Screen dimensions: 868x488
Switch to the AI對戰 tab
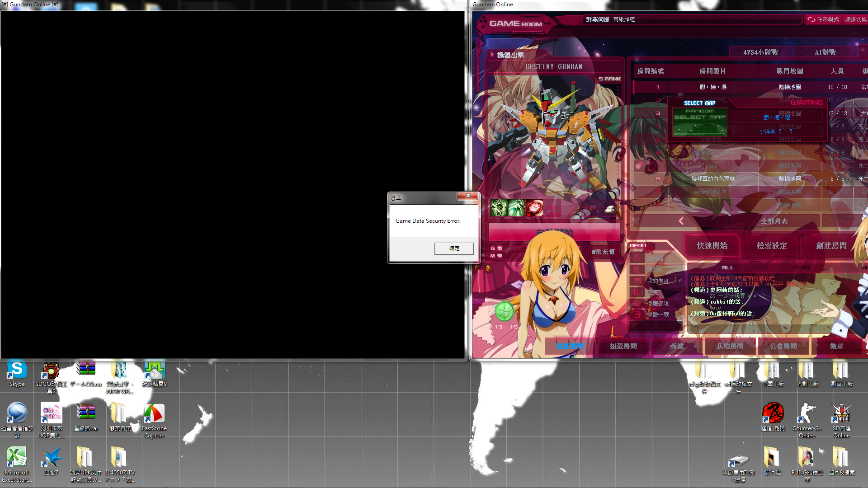pyautogui.click(x=825, y=52)
